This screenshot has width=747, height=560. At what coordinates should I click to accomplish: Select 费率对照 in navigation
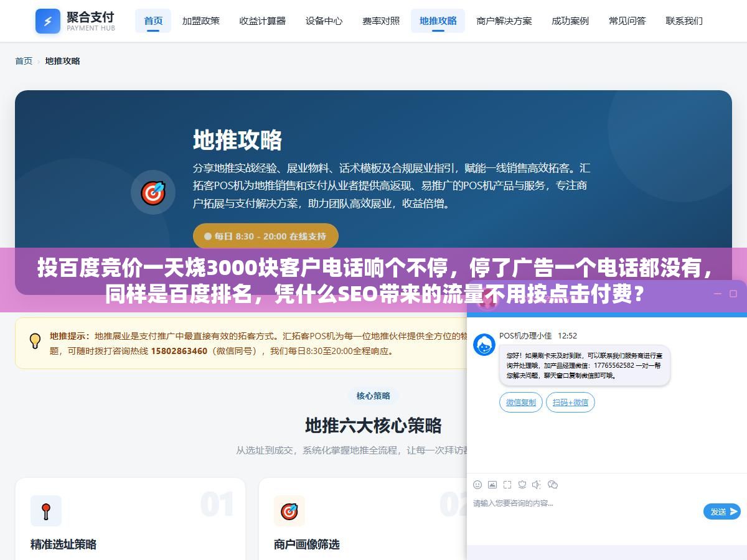[381, 21]
